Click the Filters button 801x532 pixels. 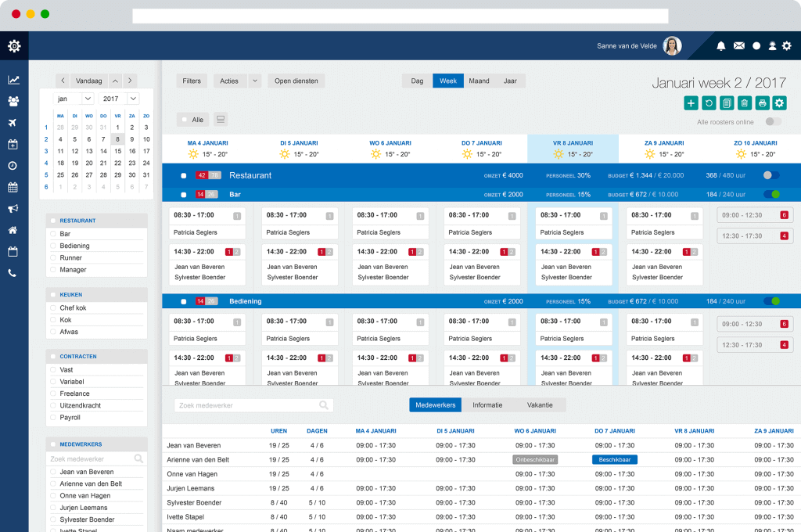tap(191, 81)
